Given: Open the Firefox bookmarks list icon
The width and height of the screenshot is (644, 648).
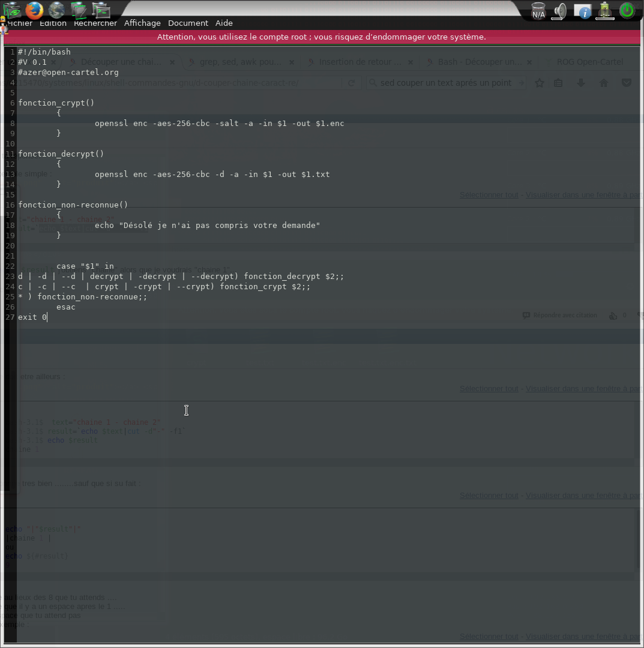Looking at the screenshot, I should (x=558, y=83).
